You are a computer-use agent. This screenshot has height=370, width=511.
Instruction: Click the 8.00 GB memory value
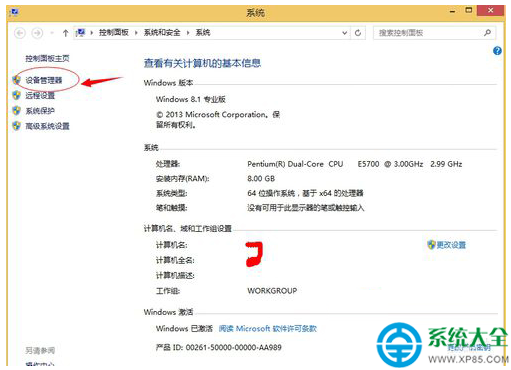pos(261,179)
